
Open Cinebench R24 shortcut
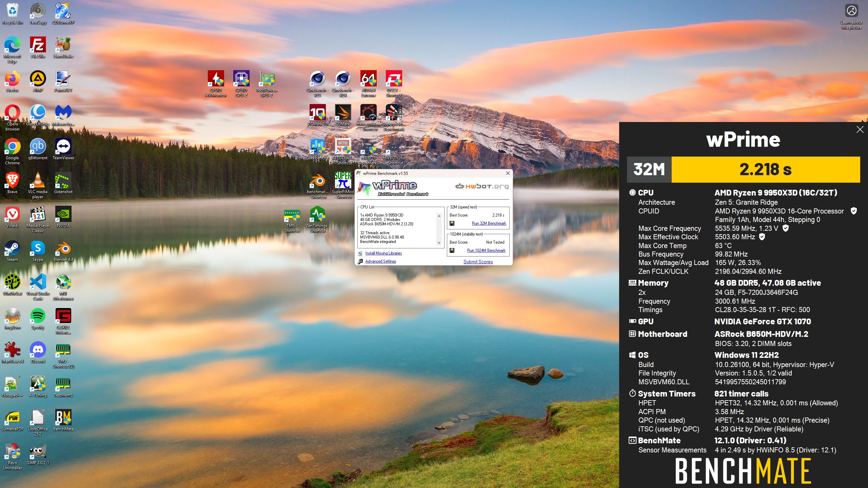click(x=343, y=84)
